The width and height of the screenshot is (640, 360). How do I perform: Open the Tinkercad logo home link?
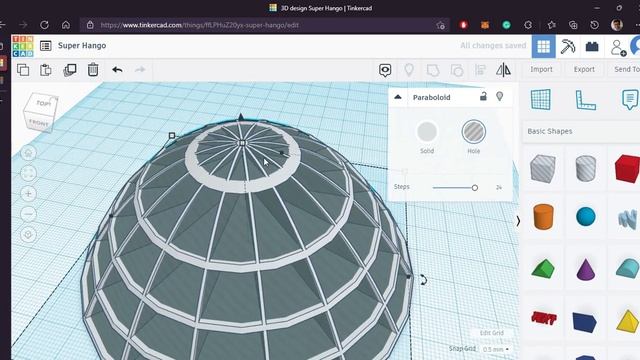point(23,46)
